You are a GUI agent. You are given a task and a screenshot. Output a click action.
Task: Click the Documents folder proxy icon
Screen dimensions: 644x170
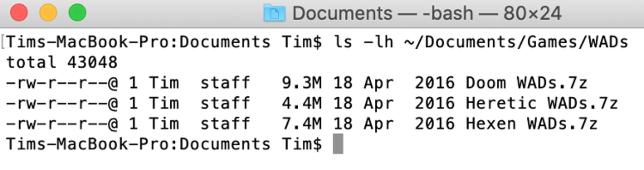coord(274,13)
